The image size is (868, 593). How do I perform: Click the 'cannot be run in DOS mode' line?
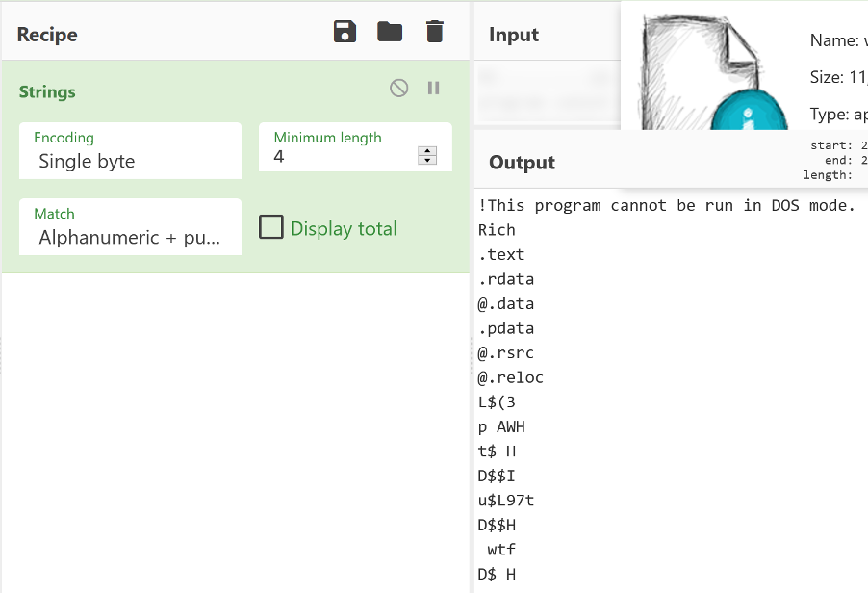click(x=666, y=205)
